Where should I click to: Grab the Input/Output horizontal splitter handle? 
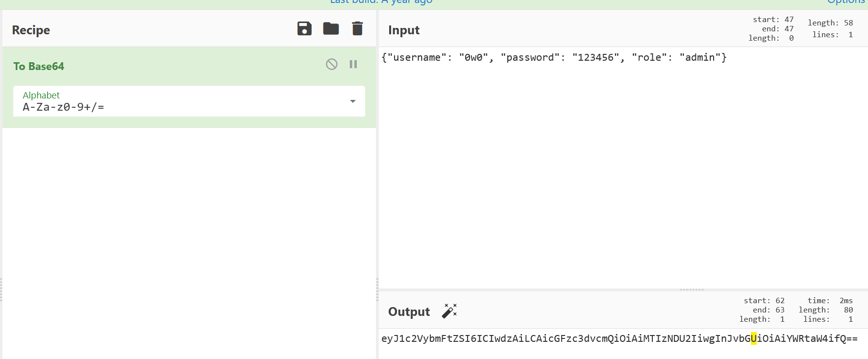(x=692, y=289)
